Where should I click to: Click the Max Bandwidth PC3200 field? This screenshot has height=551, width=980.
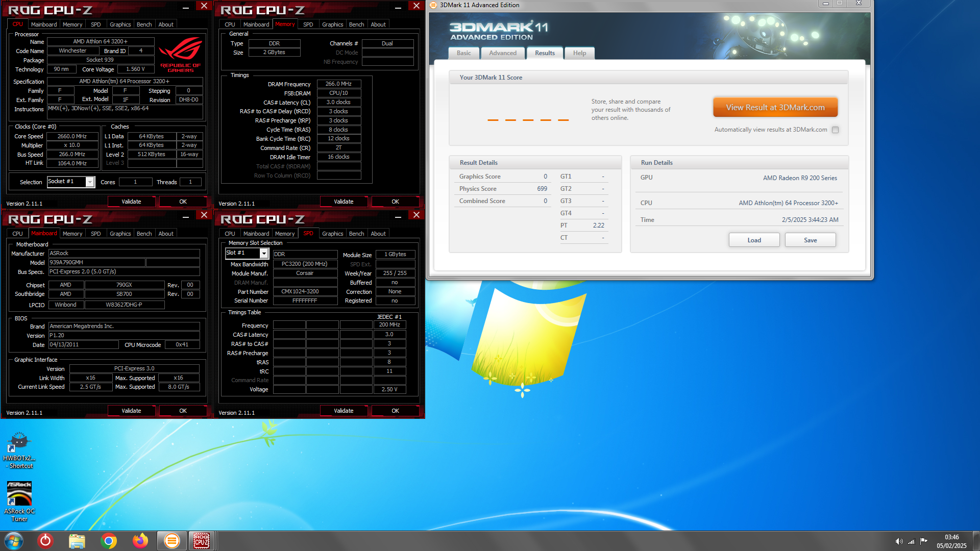click(305, 264)
